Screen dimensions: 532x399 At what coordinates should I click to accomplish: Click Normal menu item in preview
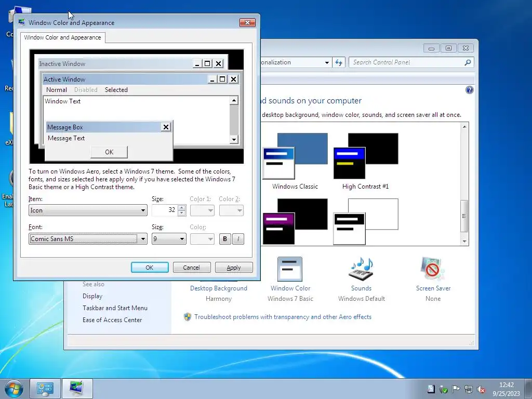click(x=56, y=90)
